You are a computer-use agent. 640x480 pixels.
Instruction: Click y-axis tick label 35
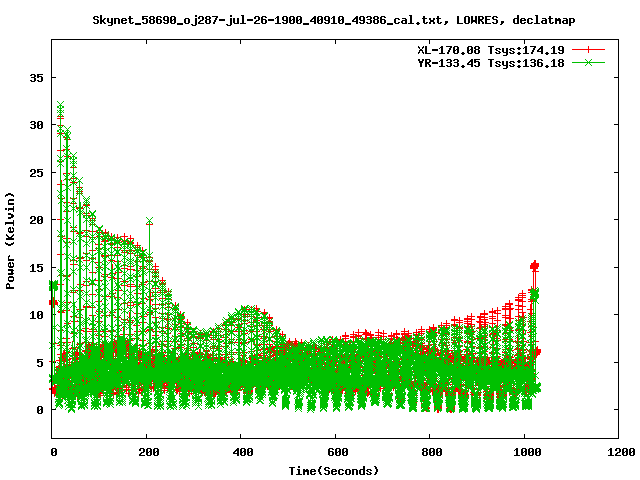click(x=36, y=78)
